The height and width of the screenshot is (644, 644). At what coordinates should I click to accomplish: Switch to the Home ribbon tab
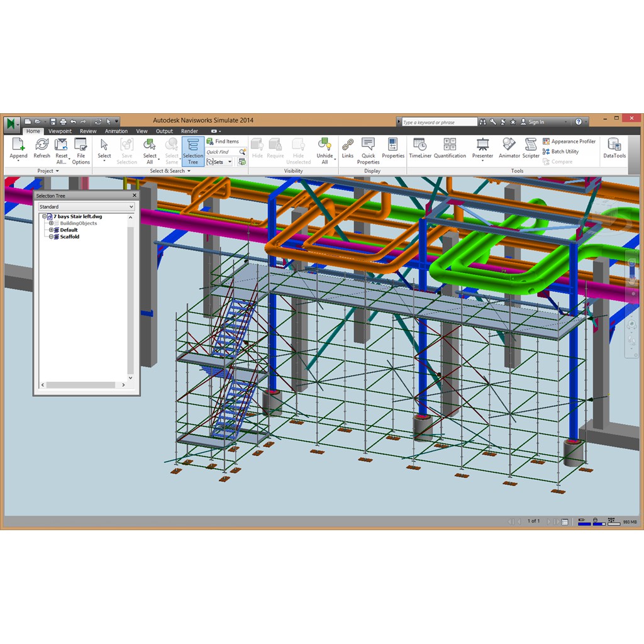(x=33, y=131)
